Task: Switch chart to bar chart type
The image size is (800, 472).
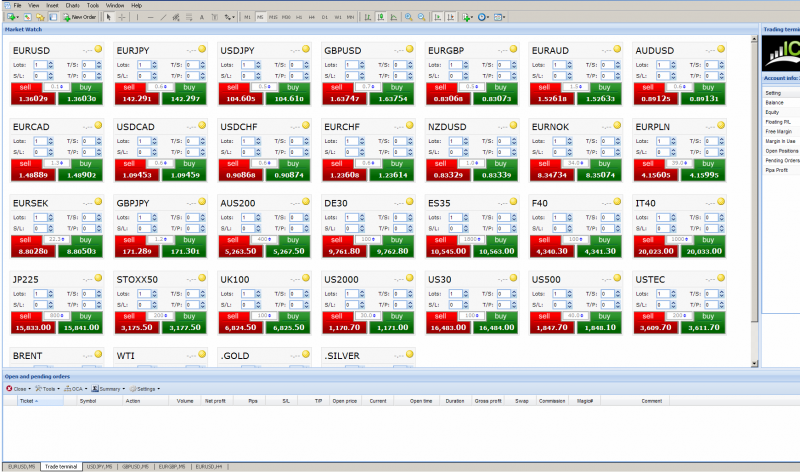Action: pyautogui.click(x=368, y=17)
